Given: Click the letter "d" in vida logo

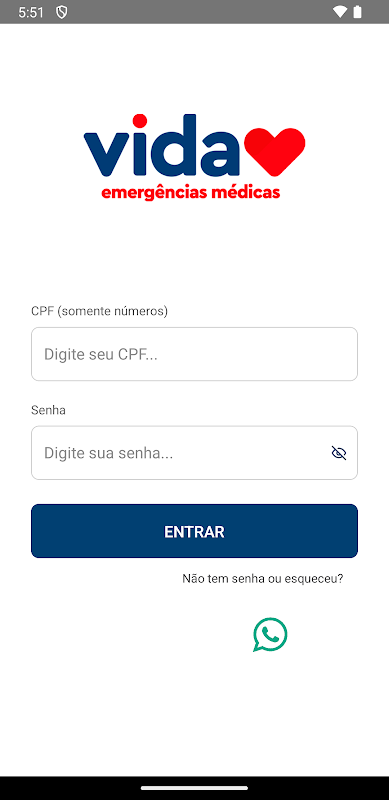Looking at the screenshot, I should 171,145.
